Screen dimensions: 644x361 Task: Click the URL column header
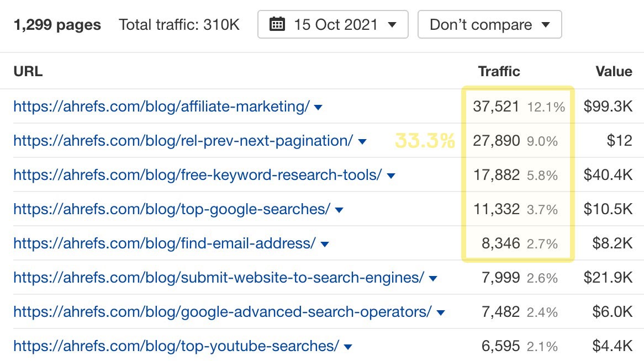click(27, 71)
